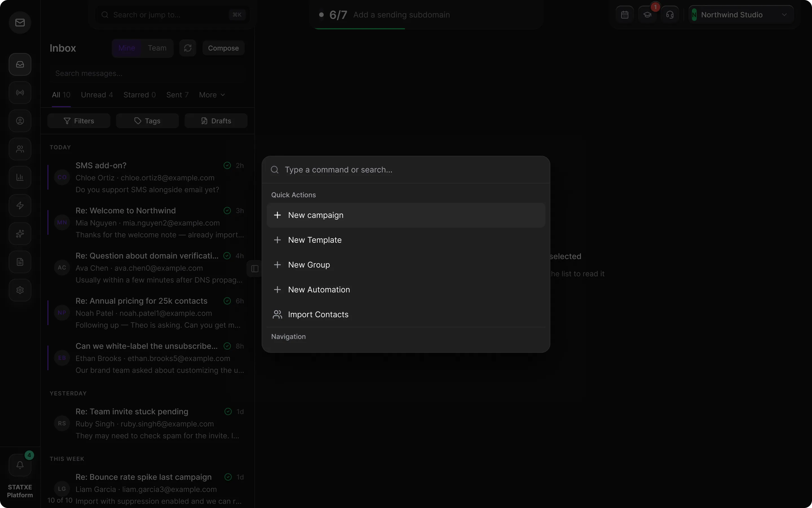Open the SMS add-on? message
Image resolution: width=812 pixels, height=508 pixels.
coord(147,178)
